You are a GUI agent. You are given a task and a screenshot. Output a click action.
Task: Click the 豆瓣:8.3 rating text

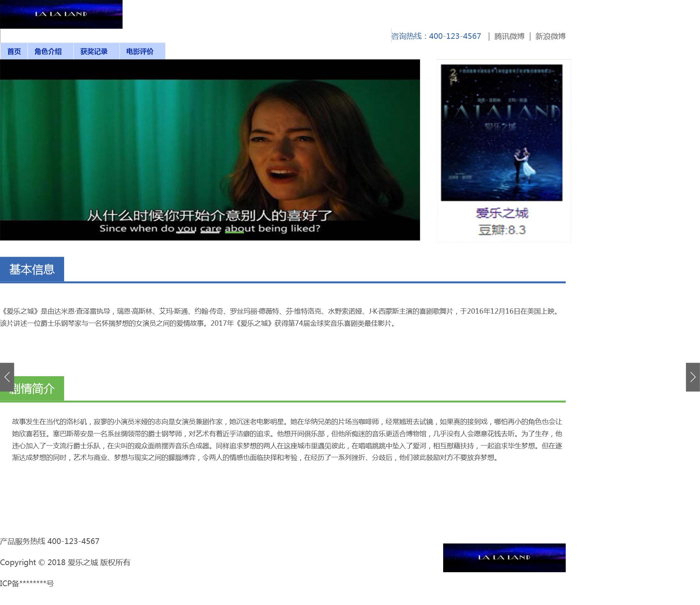[x=502, y=230]
